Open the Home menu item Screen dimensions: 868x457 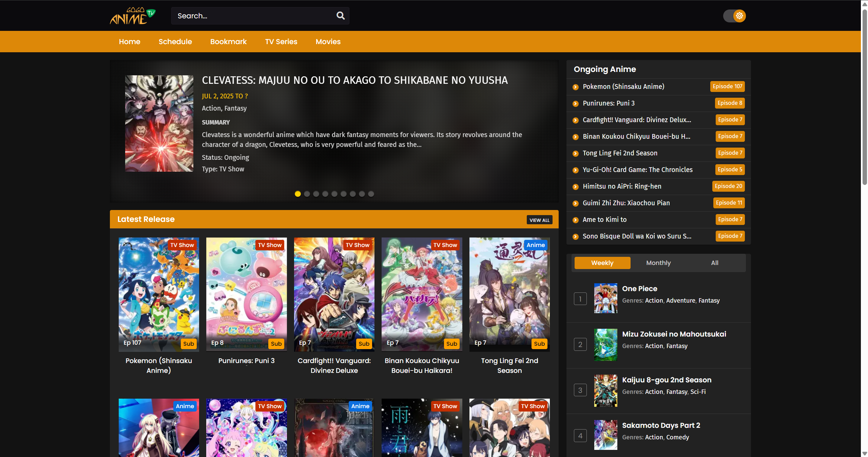click(130, 41)
